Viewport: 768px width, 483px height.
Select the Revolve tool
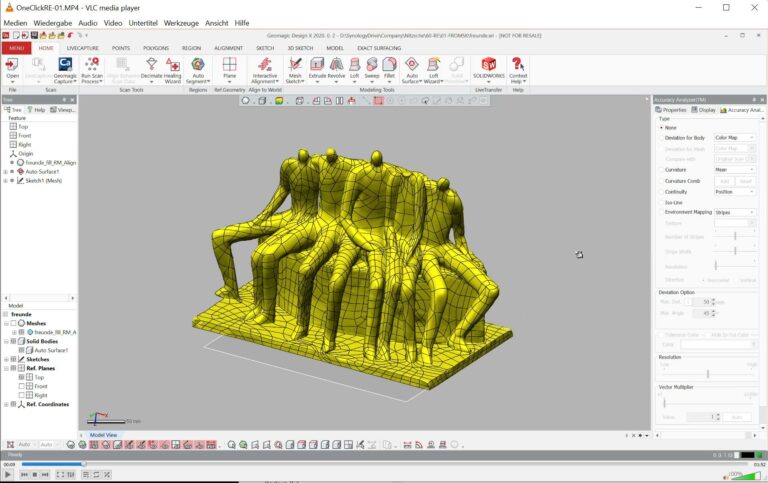[x=336, y=69]
